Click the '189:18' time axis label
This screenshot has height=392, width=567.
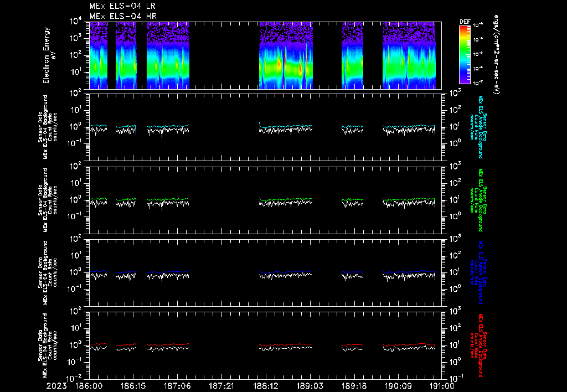tap(354, 386)
